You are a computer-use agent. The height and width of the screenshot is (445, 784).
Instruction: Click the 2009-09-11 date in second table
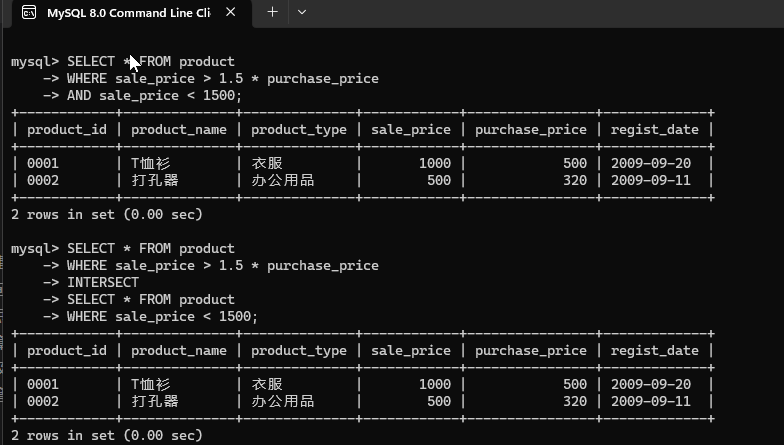[x=650, y=401]
